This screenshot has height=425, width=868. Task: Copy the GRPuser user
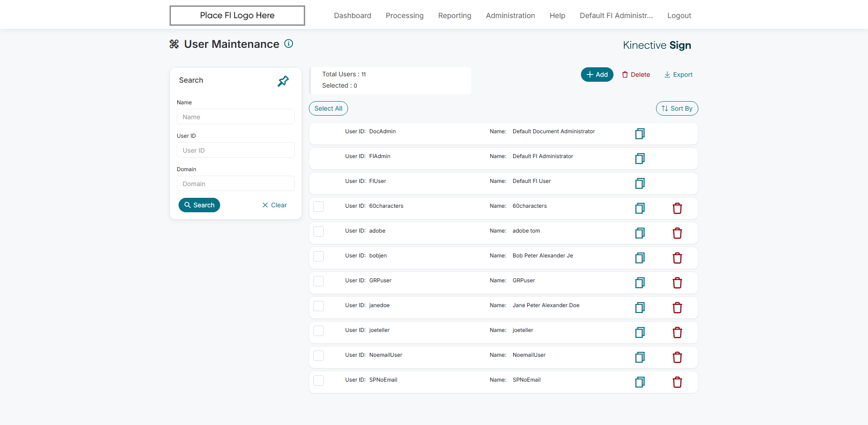tap(640, 283)
